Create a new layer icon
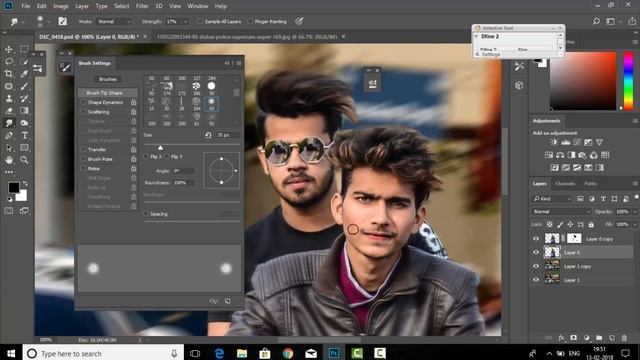Viewport: 640px width, 360px height. point(612,338)
